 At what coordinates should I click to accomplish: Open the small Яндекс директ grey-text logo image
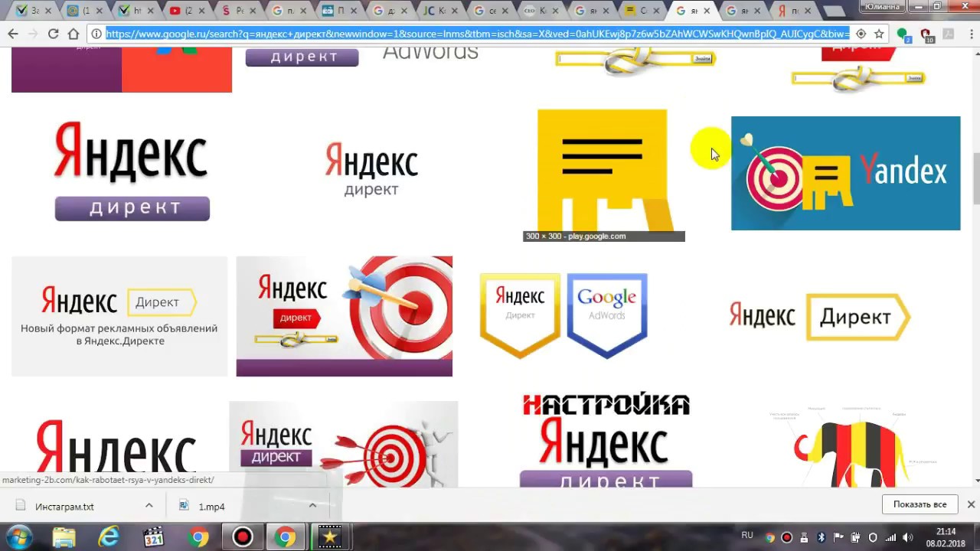pos(371,170)
